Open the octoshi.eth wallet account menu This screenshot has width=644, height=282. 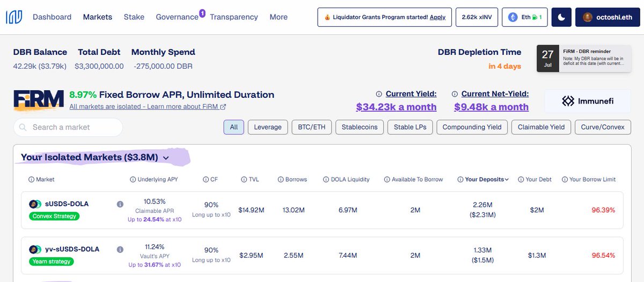pyautogui.click(x=606, y=17)
